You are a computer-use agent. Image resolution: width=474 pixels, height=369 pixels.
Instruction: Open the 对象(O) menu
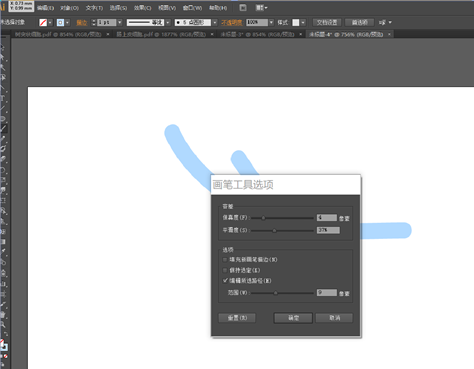tap(69, 8)
